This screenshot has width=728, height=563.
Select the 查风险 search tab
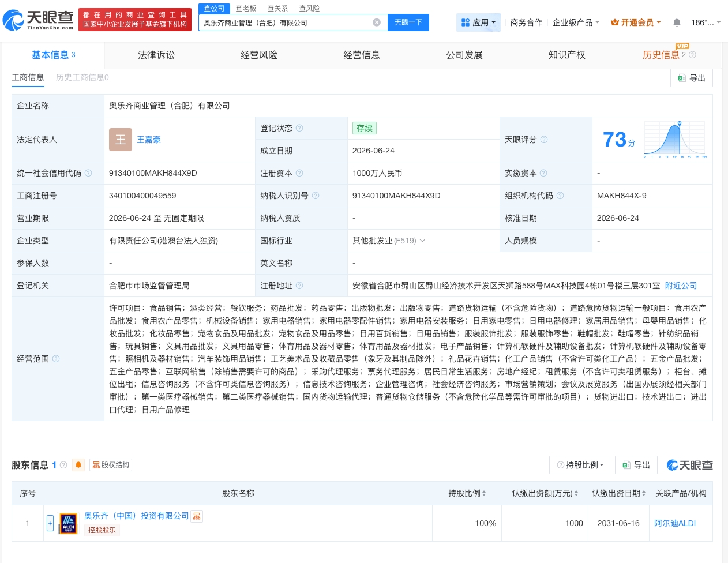point(309,8)
